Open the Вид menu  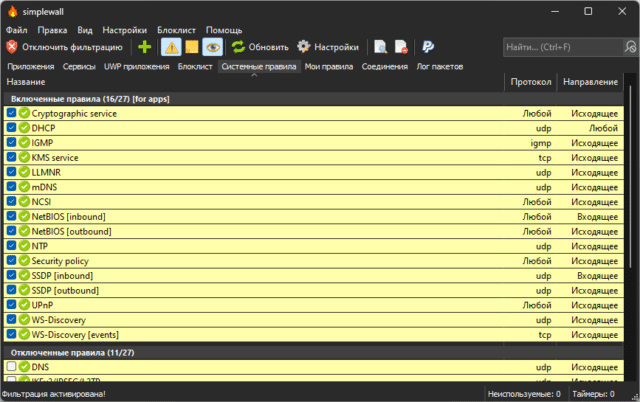click(x=85, y=30)
